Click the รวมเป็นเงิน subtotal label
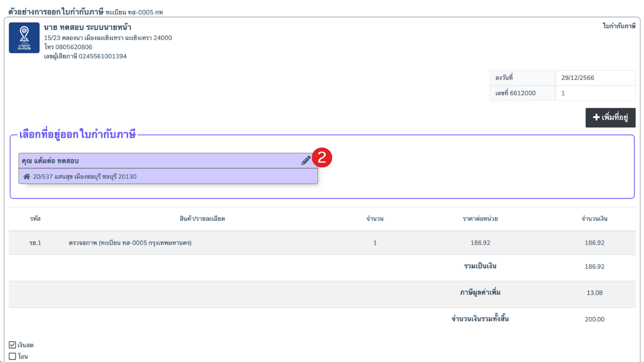 (x=480, y=266)
